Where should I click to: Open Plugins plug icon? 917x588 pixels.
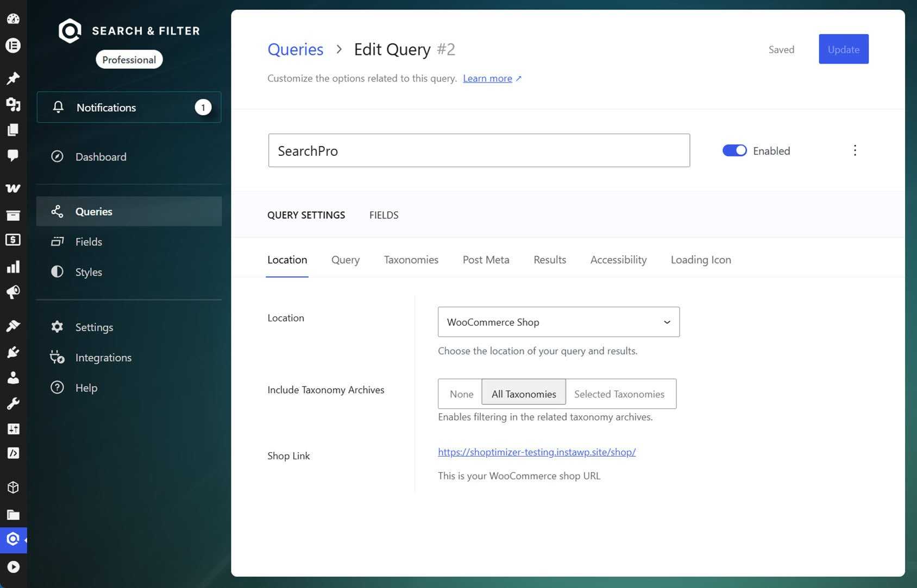(x=13, y=352)
